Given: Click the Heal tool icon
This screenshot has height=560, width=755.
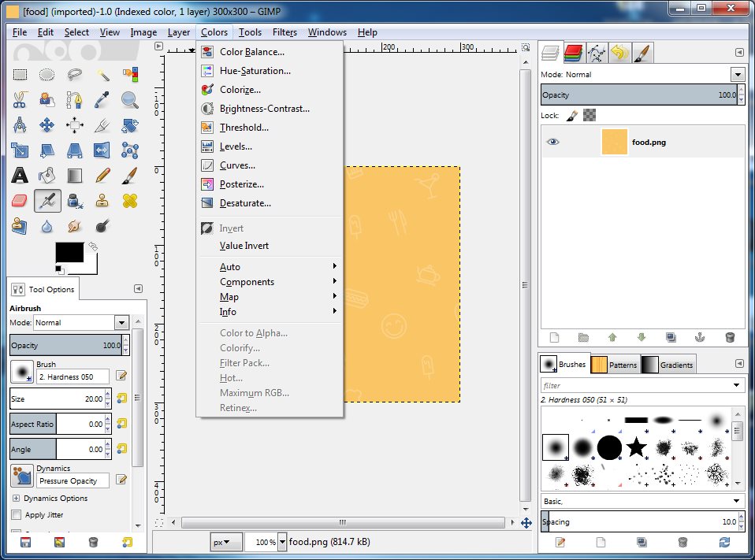Looking at the screenshot, I should [x=129, y=201].
